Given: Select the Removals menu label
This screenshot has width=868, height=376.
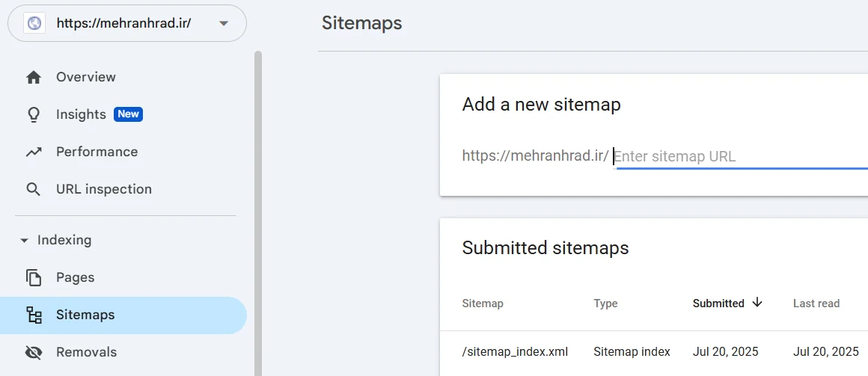Looking at the screenshot, I should (86, 352).
